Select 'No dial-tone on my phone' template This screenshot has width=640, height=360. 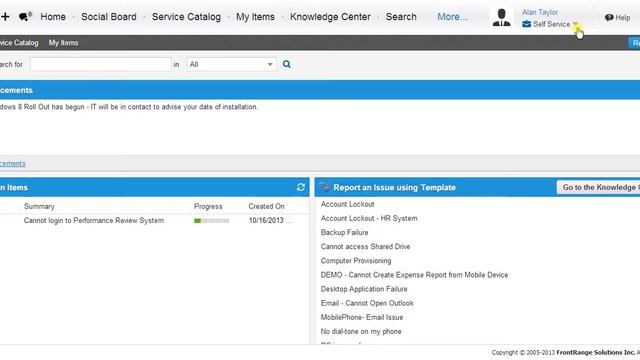pos(361,331)
